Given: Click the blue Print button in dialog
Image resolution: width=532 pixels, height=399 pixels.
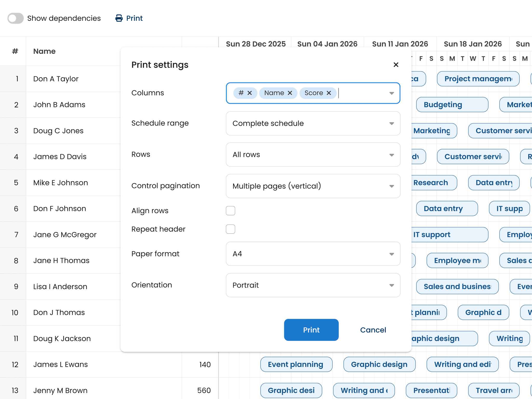Looking at the screenshot, I should point(311,330).
